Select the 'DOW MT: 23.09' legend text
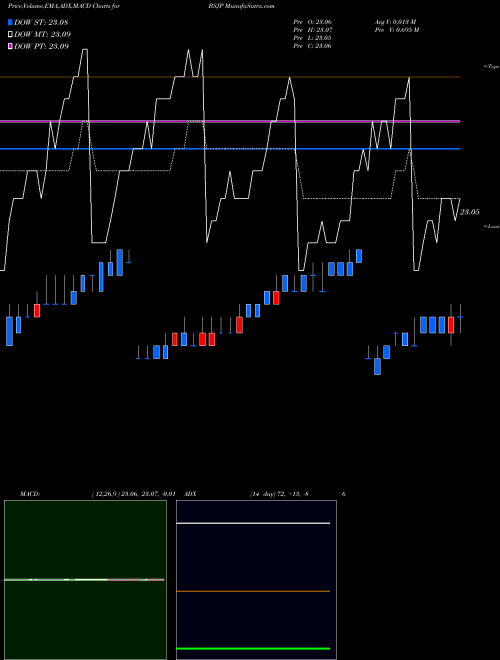500x660 pixels. [43, 35]
